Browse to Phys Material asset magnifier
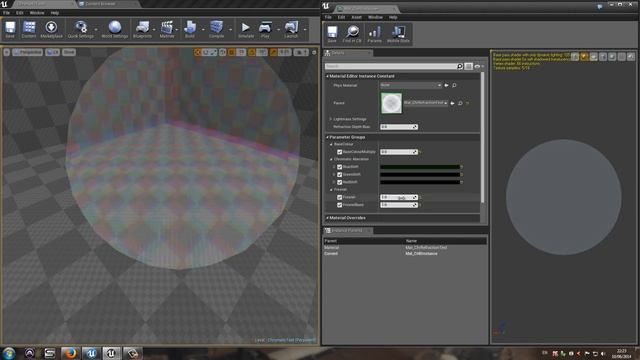This screenshot has height=360, width=640. click(454, 85)
